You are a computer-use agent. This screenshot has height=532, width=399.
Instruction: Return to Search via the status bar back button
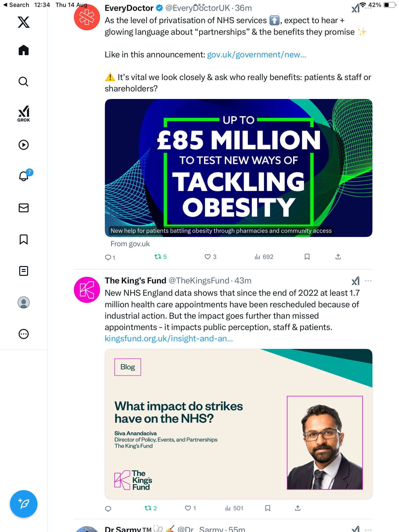(x=16, y=5)
